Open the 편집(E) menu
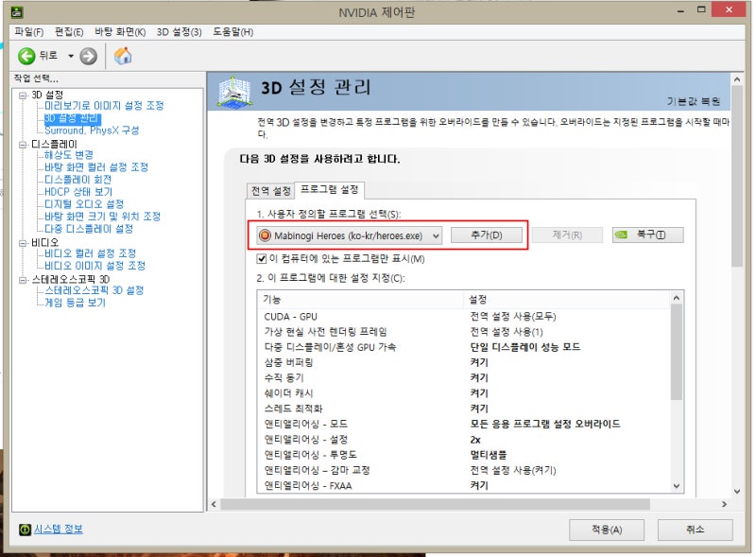 point(69,32)
